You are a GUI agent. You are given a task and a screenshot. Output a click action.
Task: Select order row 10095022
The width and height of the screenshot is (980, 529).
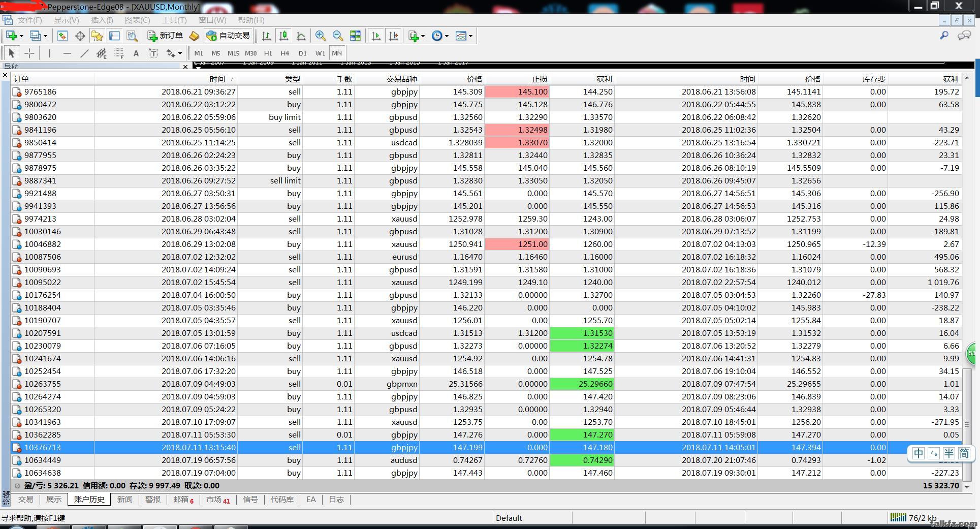(487, 282)
